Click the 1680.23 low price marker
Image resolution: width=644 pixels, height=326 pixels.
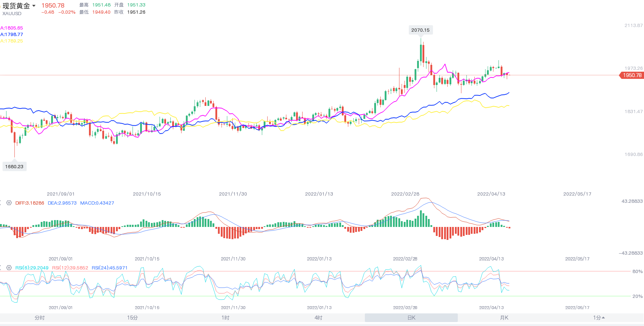[14, 166]
